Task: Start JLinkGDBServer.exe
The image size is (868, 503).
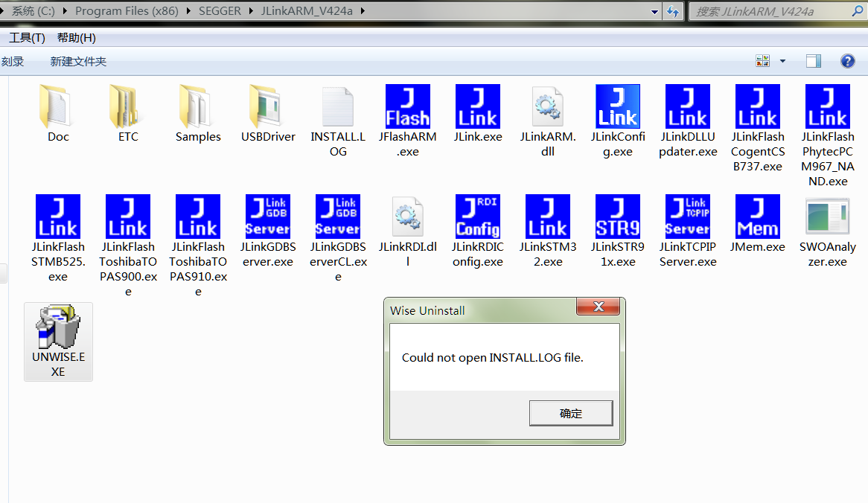Action: [267, 217]
